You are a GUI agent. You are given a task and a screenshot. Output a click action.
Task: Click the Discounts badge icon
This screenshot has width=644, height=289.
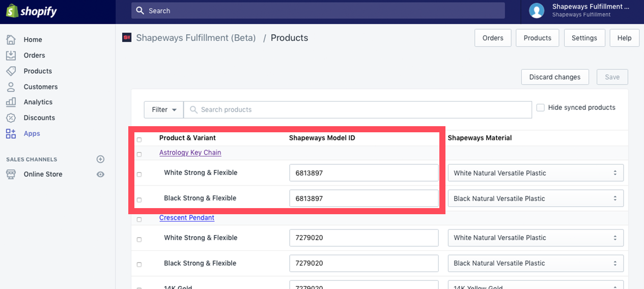point(11,118)
